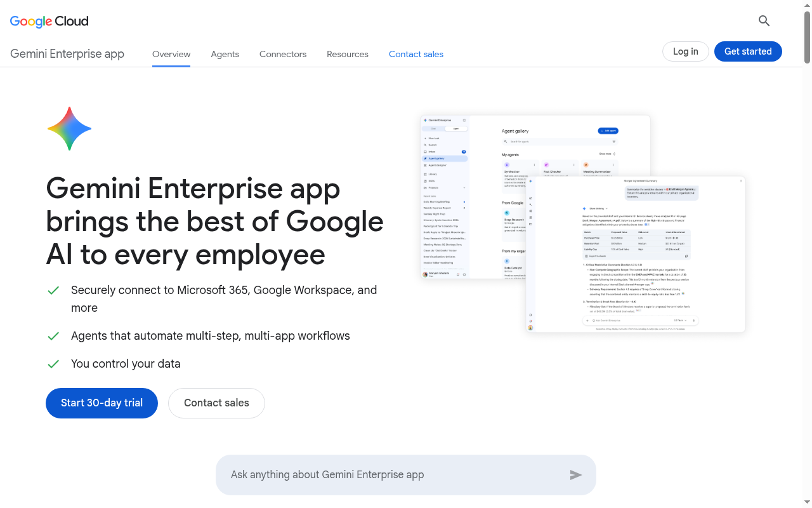Begin with the Start 30-day trial button
This screenshot has height=508, width=812.
pos(101,403)
